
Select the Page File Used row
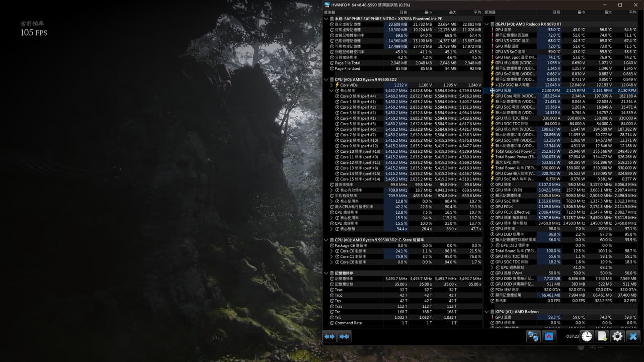(x=403, y=68)
